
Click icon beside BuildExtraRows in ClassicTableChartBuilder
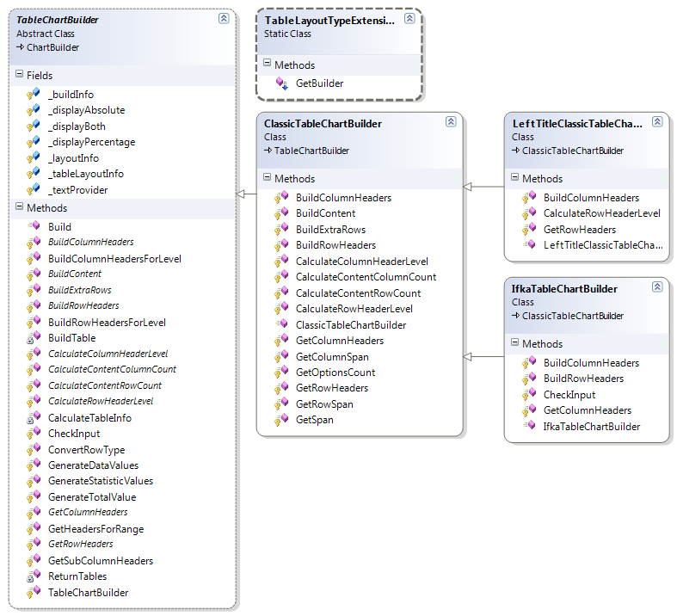281,230
